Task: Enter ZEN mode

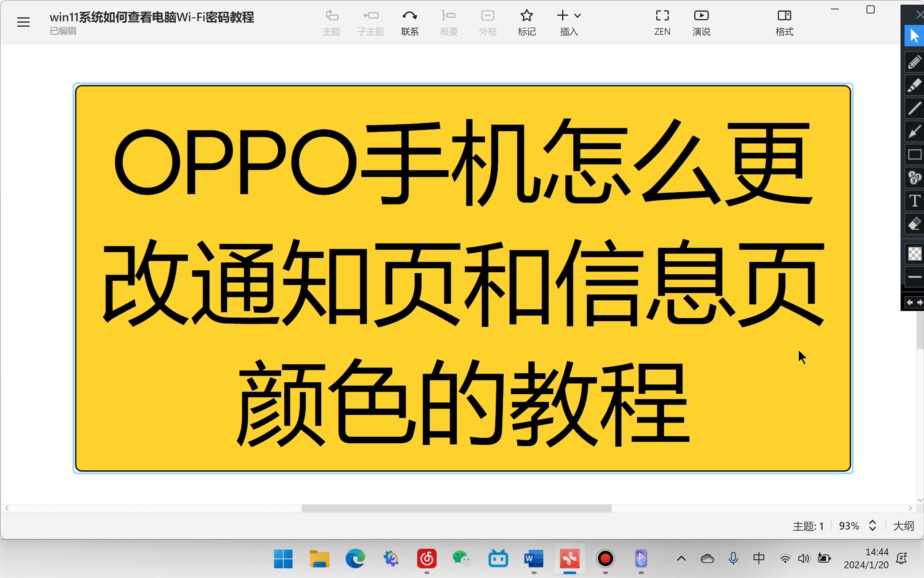Action: (x=662, y=23)
